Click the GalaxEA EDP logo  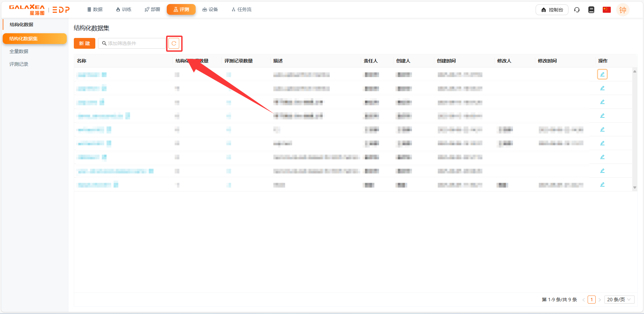[39, 10]
